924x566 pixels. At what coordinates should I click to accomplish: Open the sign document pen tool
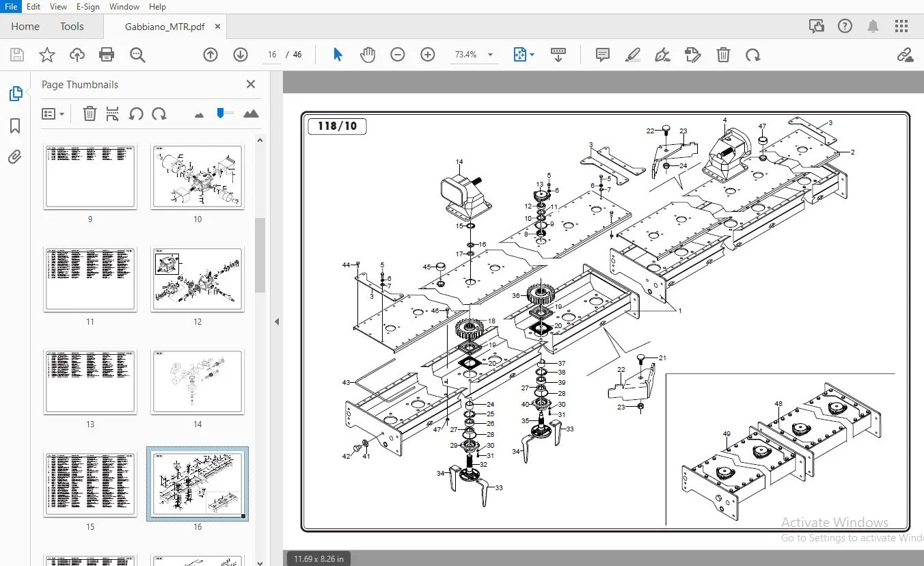tap(662, 55)
